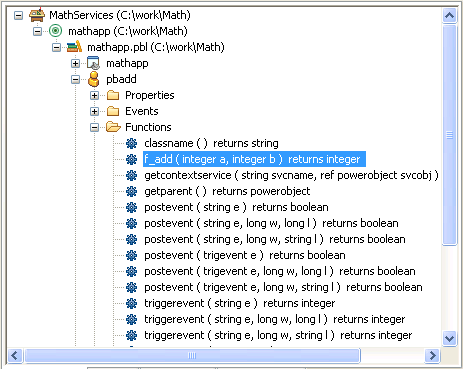Image resolution: width=463 pixels, height=369 pixels.
Task: Select getcontextservice function row text
Action: [291, 175]
